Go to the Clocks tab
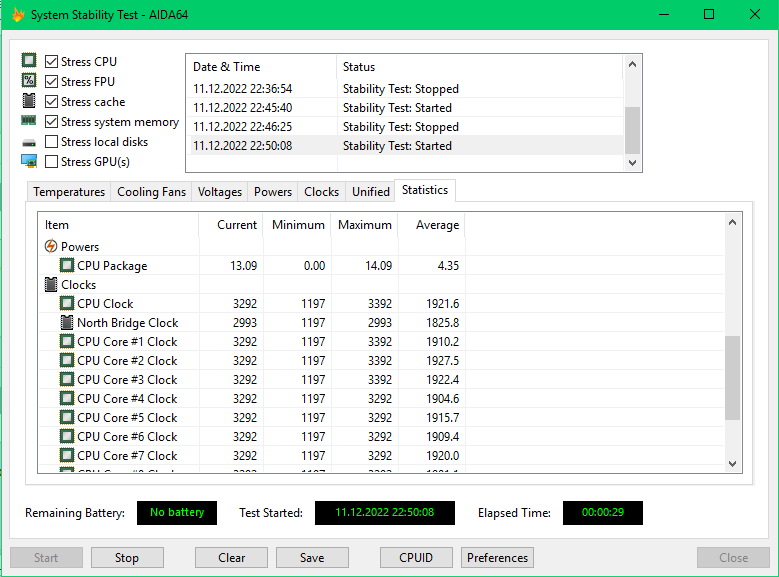Screen dimensions: 779x577 click(x=321, y=192)
